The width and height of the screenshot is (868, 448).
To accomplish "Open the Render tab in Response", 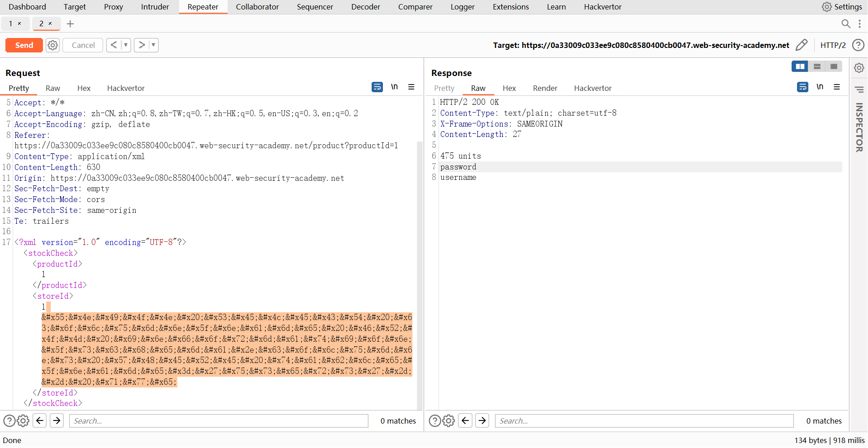I will coord(545,88).
